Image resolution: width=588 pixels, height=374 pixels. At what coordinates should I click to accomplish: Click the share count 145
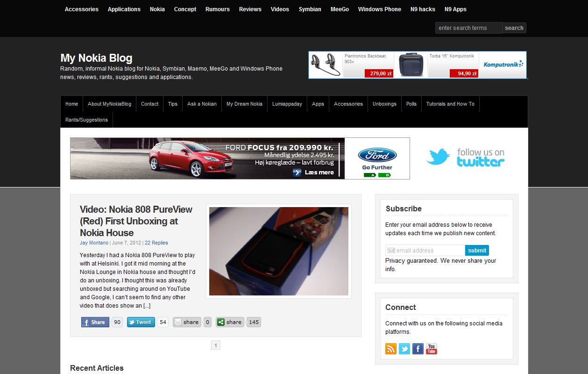coord(254,322)
